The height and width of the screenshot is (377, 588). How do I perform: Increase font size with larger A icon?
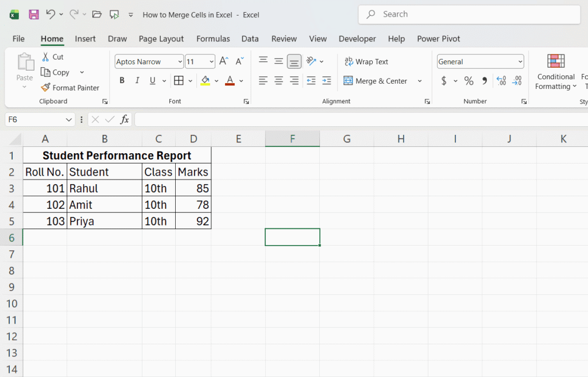(x=224, y=61)
